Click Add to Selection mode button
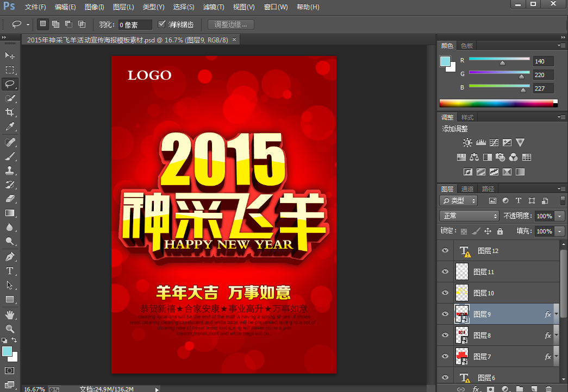The image size is (568, 392). [56, 24]
